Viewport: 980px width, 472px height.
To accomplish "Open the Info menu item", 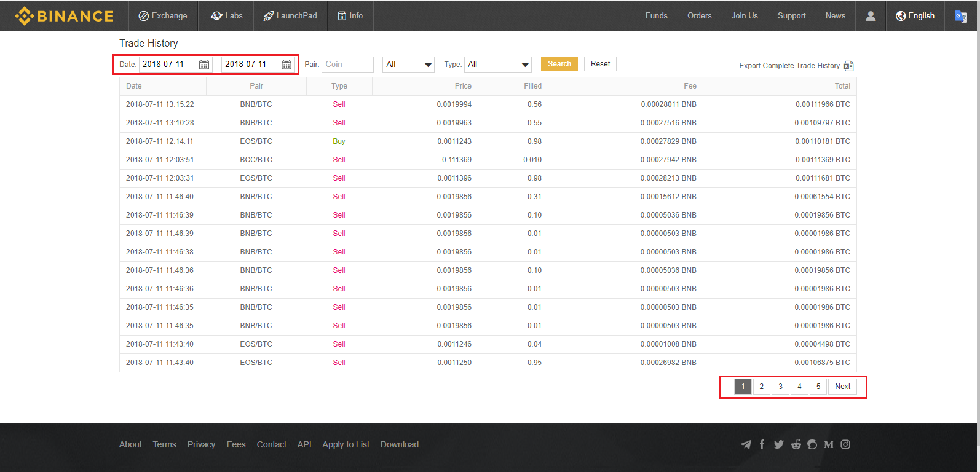I will 350,16.
